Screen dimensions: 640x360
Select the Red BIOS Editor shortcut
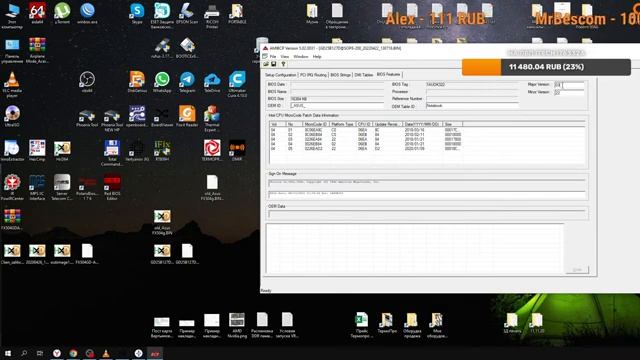(x=112, y=188)
